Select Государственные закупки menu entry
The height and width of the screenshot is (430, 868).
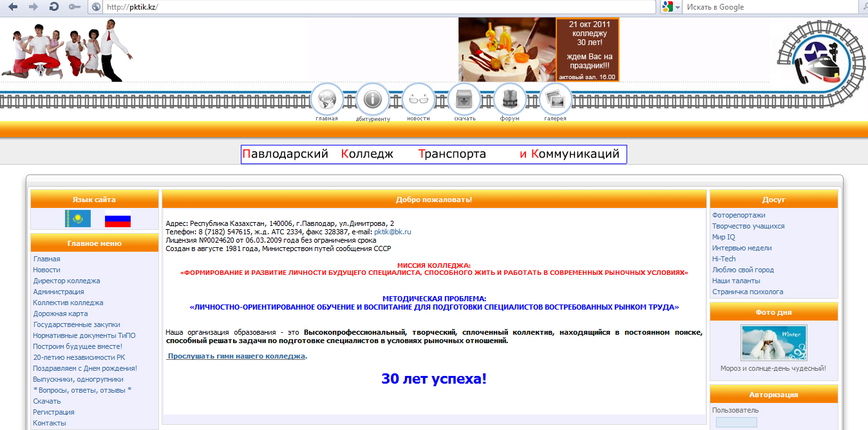77,324
